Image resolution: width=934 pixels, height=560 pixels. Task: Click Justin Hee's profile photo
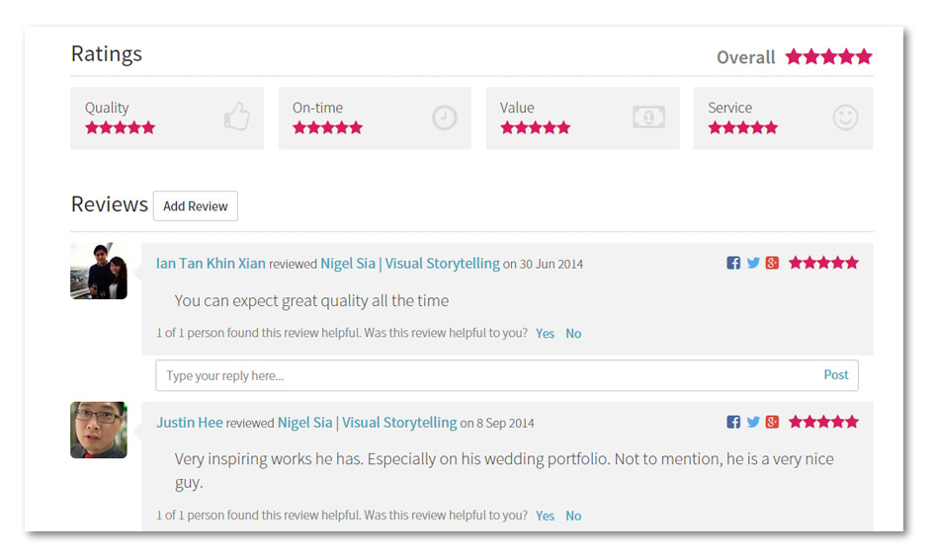[x=99, y=430]
